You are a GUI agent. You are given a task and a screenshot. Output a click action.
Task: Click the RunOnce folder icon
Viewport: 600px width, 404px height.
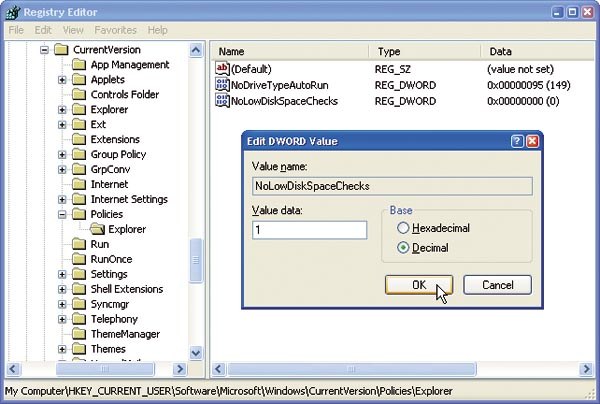[x=79, y=259]
